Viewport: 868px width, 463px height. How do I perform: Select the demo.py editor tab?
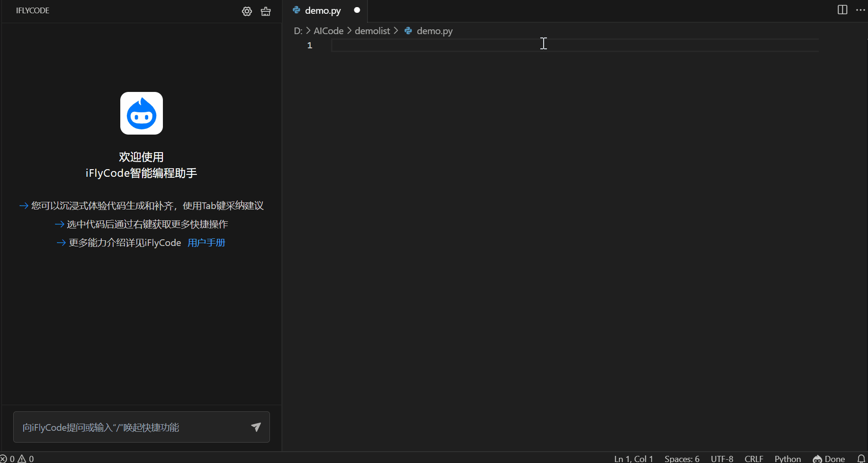tap(322, 10)
